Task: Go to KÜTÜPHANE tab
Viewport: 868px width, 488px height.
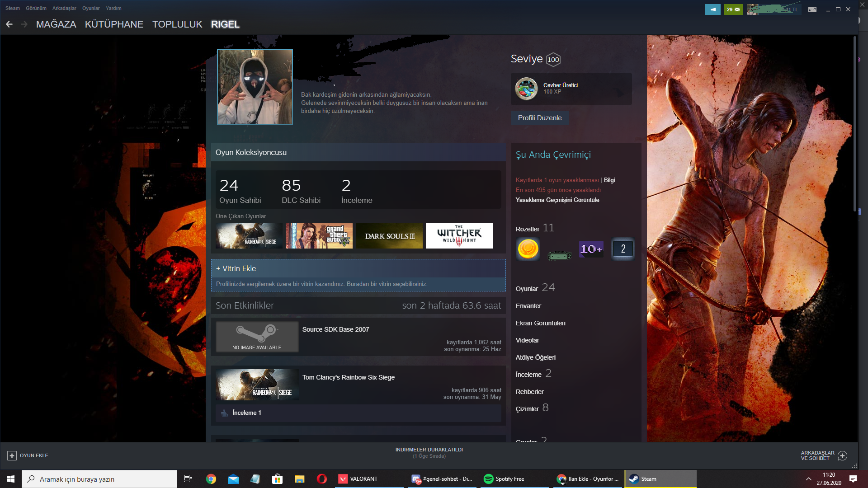Action: click(x=114, y=24)
